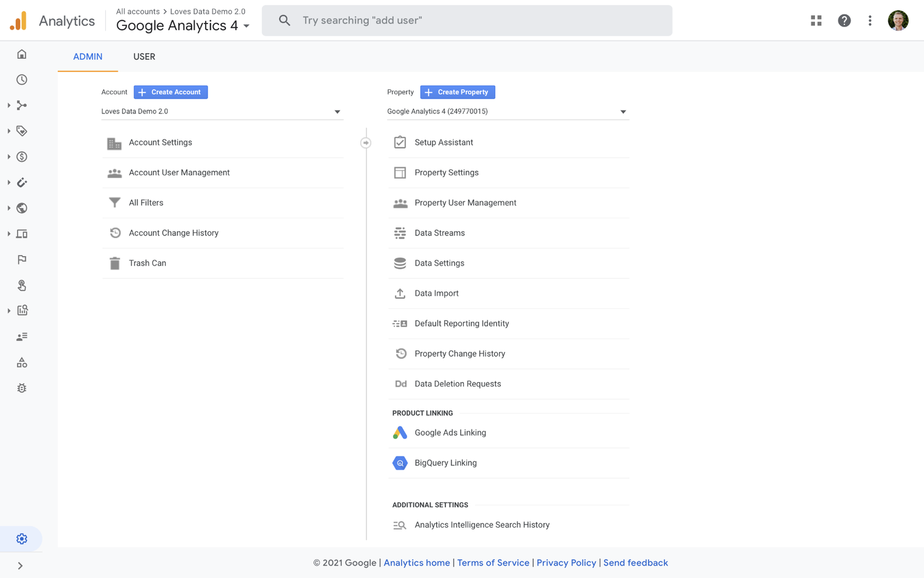The width and height of the screenshot is (924, 578).
Task: Open the Tech devices icon
Action: pyautogui.click(x=22, y=234)
